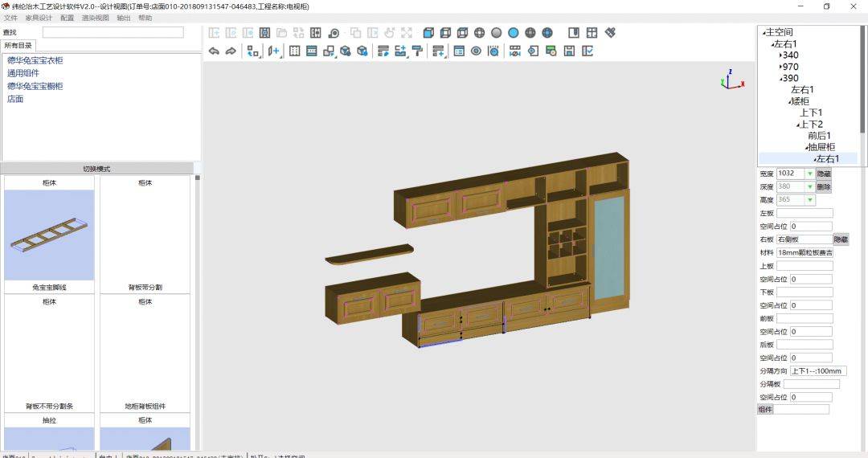Click the gray sphere shading icon
868x458 pixels.
coord(497,33)
